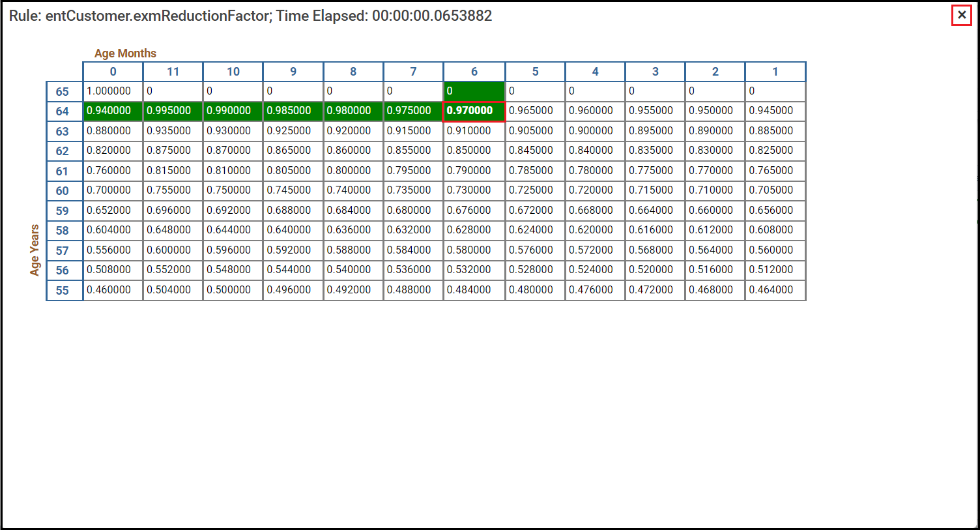Click the 0.995000 cell
This screenshot has height=530, width=980.
point(173,111)
